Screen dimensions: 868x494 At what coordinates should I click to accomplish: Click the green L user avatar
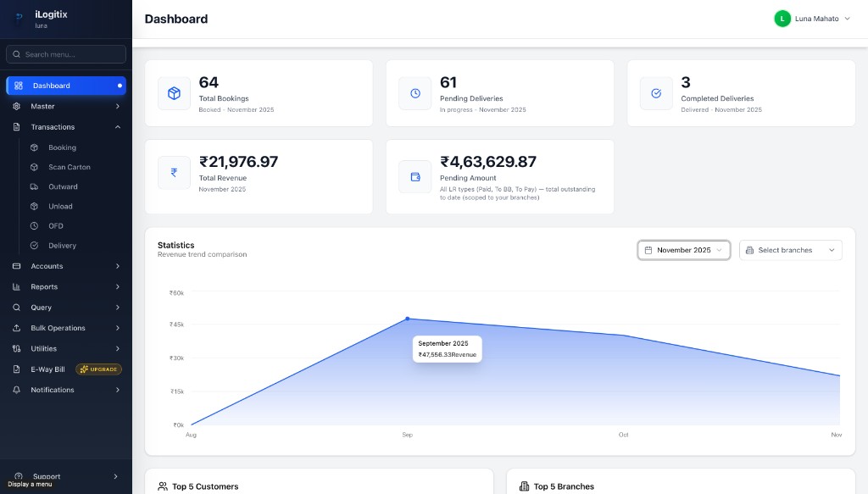(x=782, y=19)
